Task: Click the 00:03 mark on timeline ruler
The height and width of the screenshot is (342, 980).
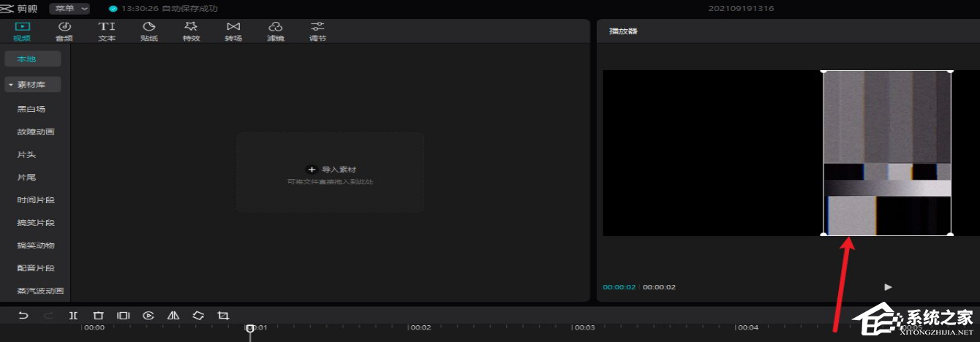Action: [x=584, y=327]
